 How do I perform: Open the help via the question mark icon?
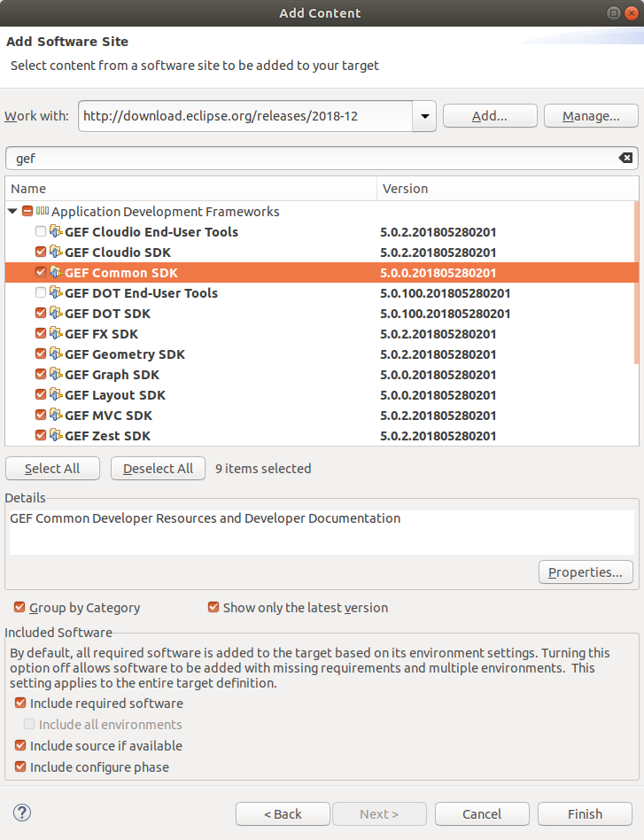[x=22, y=813]
